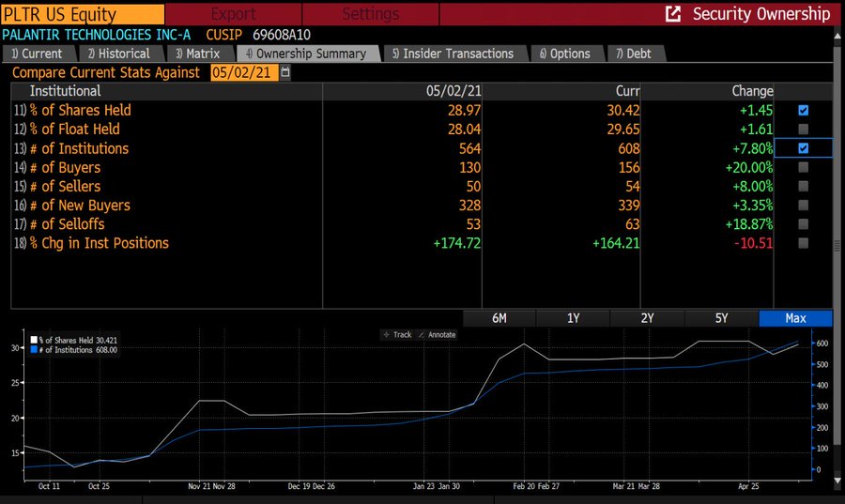Screen dimensions: 845x504
Task: Open calendar picker next to 05/02/21
Action: pos(285,72)
